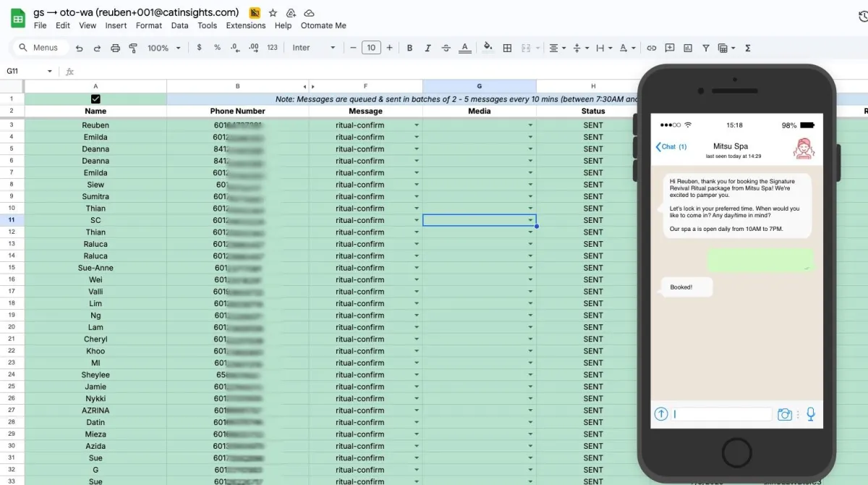
Task: Open vertical align dropdown
Action: [581, 48]
